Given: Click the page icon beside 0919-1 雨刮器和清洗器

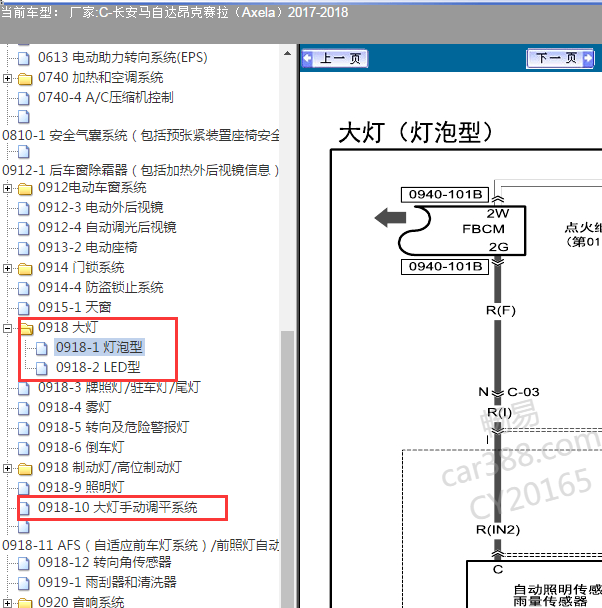Looking at the screenshot, I should pyautogui.click(x=24, y=583).
